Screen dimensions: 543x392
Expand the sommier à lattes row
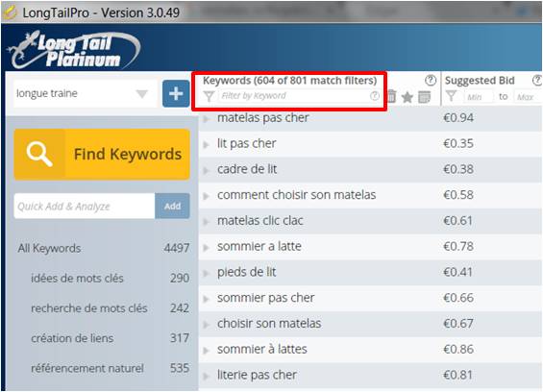coord(207,351)
